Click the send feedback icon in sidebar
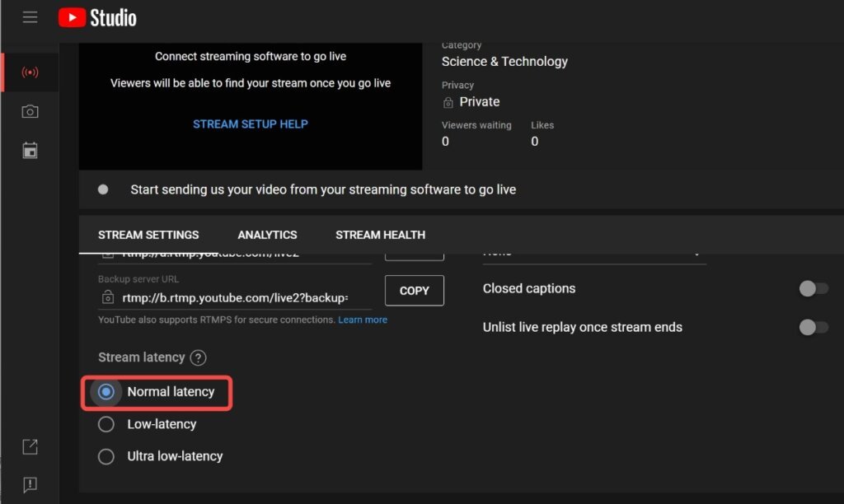Screen dimensions: 844x504 pyautogui.click(x=30, y=484)
